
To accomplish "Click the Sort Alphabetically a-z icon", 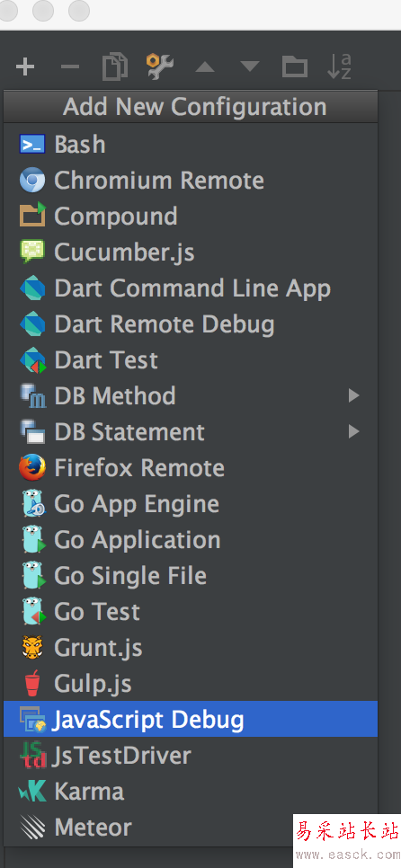I will tap(339, 66).
